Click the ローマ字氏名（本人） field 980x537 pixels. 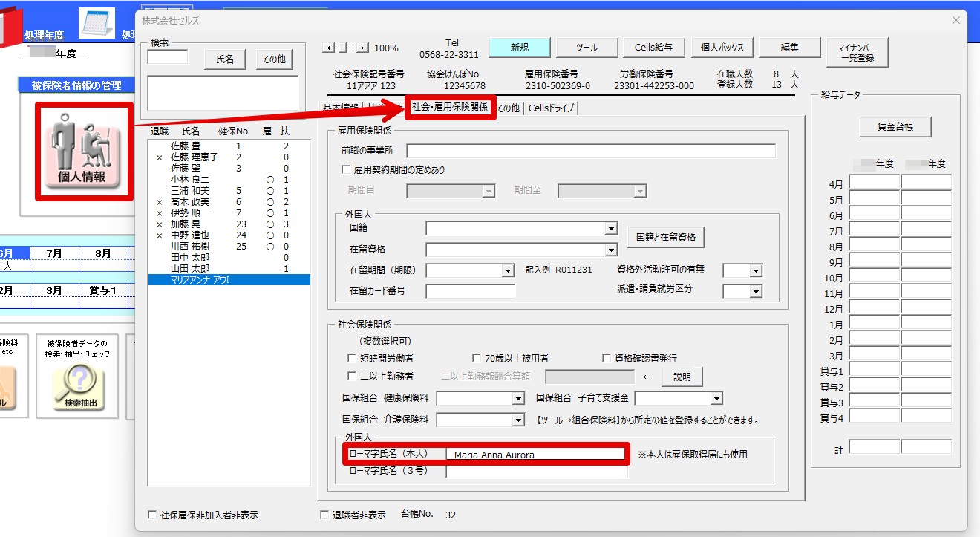pos(536,455)
